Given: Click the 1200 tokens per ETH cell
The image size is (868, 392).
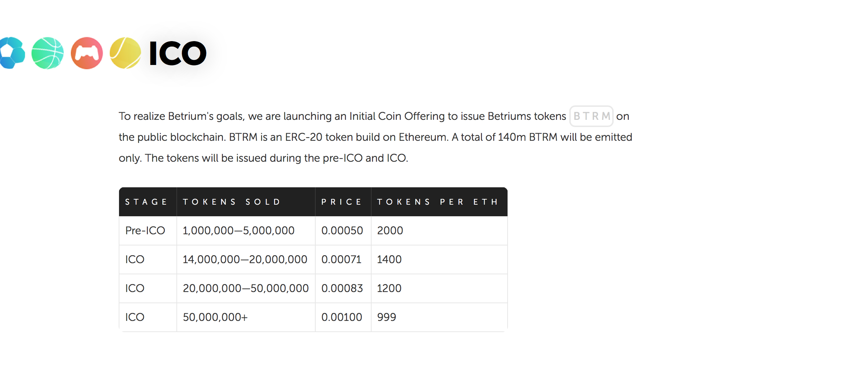Looking at the screenshot, I should 389,288.
